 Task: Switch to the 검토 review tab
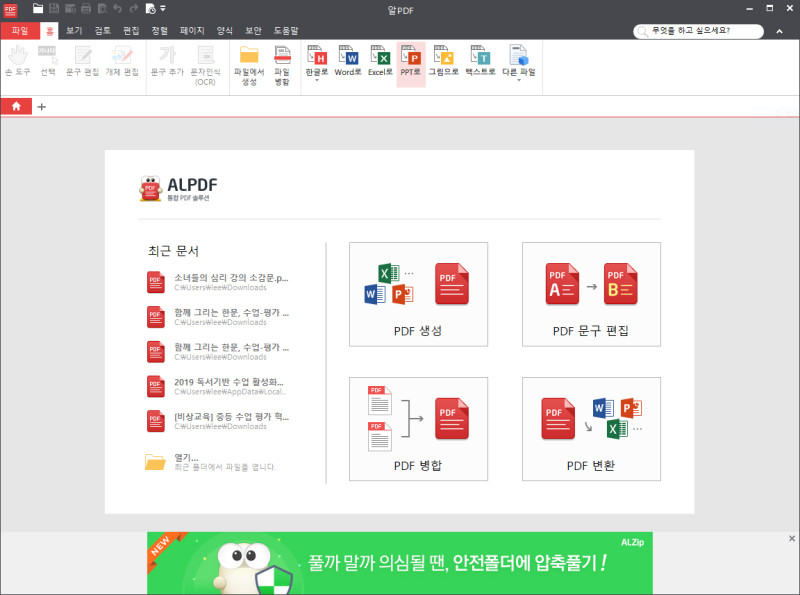click(x=103, y=31)
